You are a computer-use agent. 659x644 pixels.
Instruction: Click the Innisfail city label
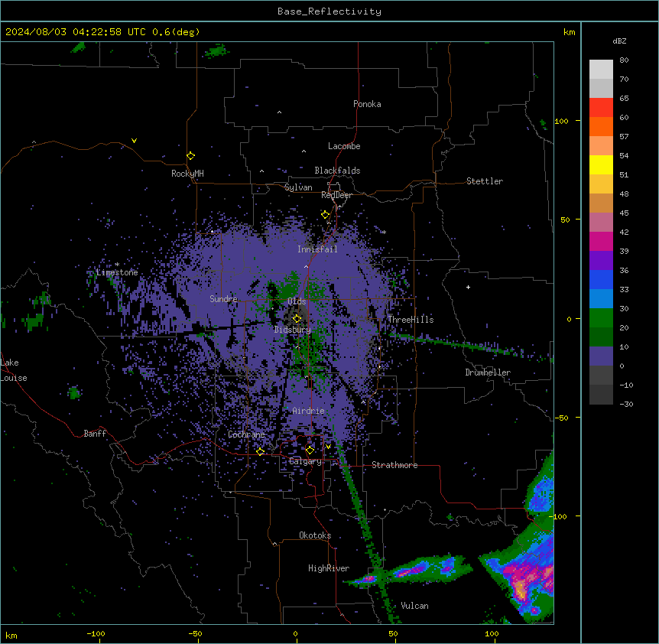click(317, 249)
